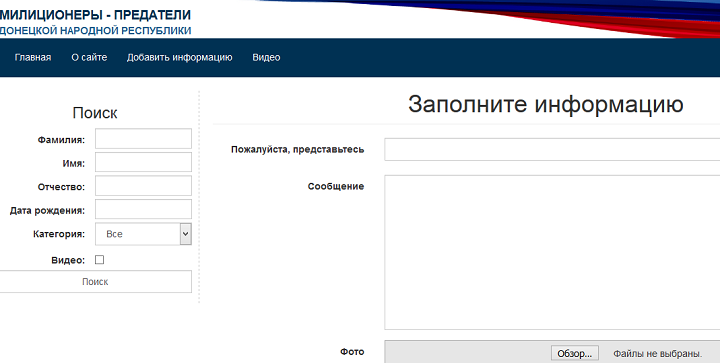This screenshot has height=363, width=720.
Task: Open the Видео navigation item
Action: 266,57
